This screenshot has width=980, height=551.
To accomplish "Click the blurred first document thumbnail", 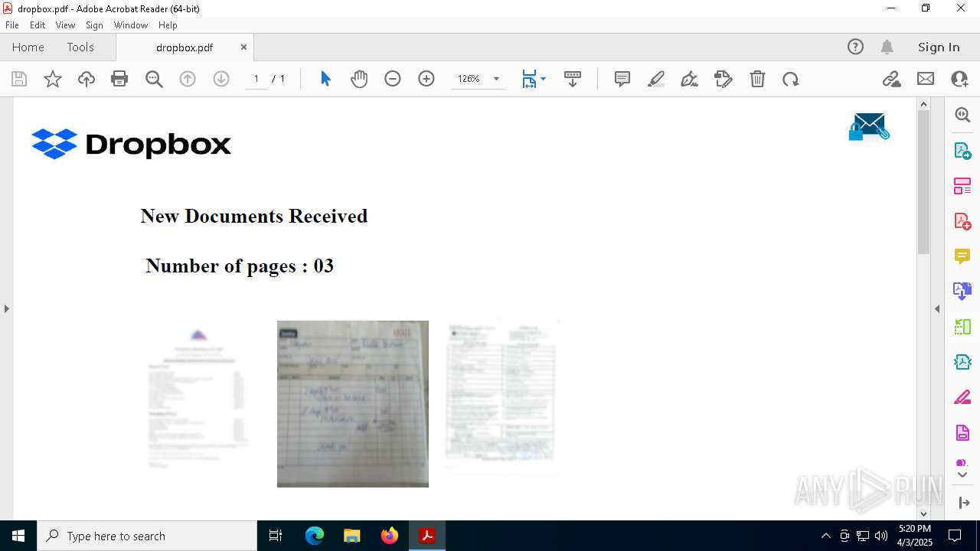I will click(199, 398).
